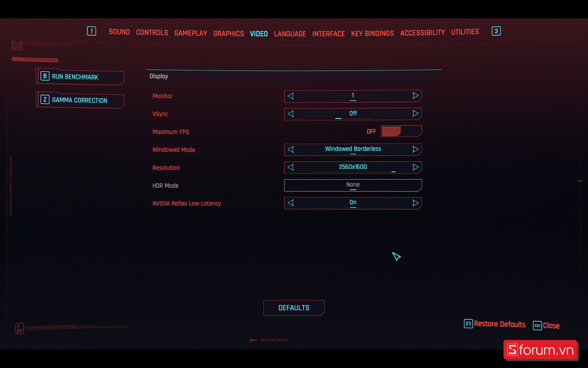
Task: Click the HDR Mode field showing None
Action: (x=353, y=185)
